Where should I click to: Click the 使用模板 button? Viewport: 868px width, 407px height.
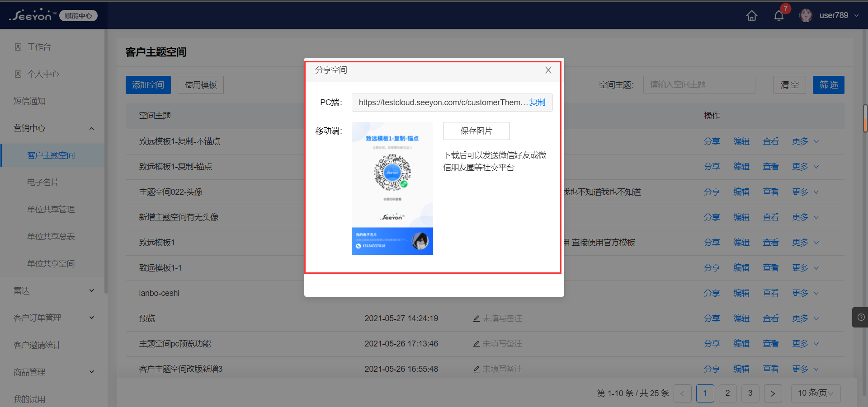[x=201, y=85]
